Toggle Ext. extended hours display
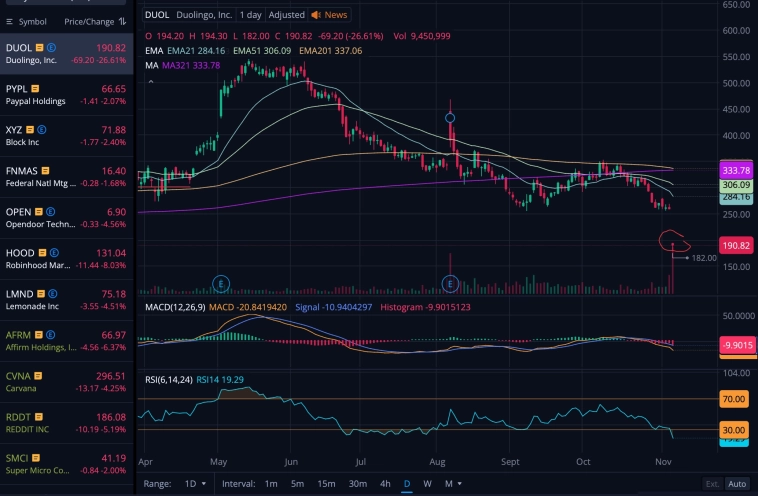 coord(712,483)
